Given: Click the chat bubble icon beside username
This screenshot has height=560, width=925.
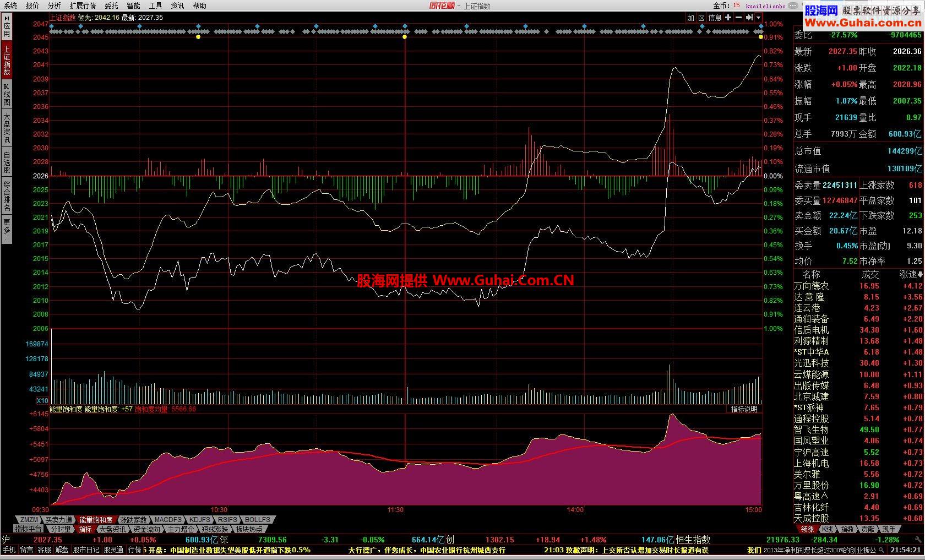Looking at the screenshot, I should pos(793,6).
